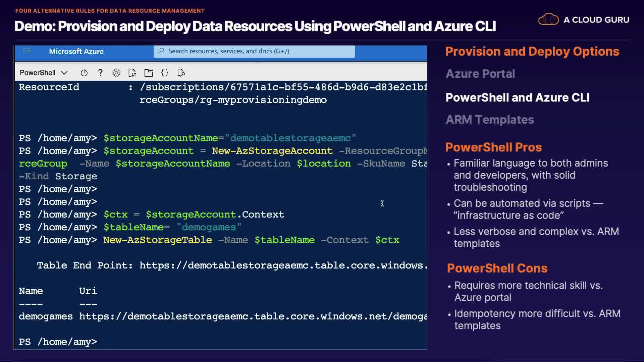Click the search magnifier icon

[161, 51]
